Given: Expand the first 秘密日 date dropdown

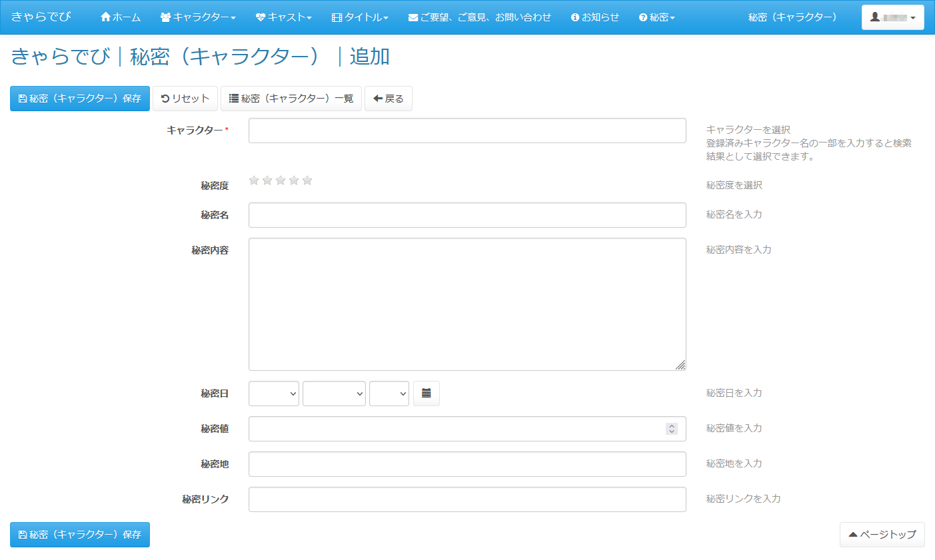Looking at the screenshot, I should point(273,394).
